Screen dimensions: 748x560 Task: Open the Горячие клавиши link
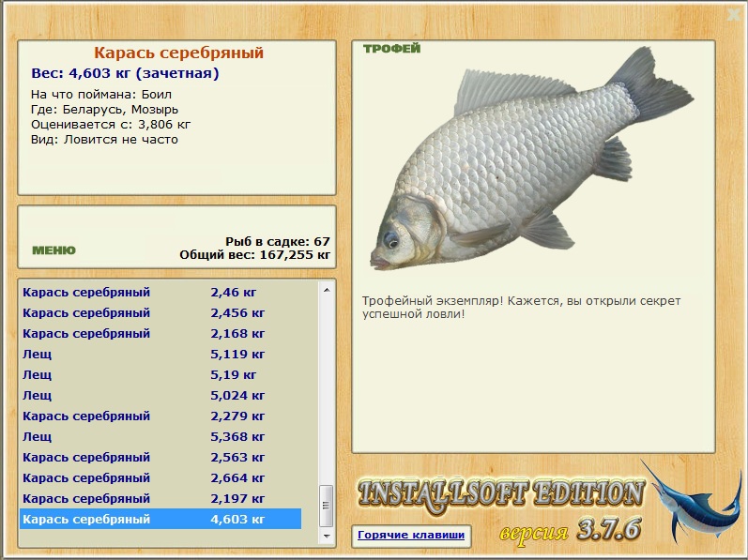(x=411, y=535)
